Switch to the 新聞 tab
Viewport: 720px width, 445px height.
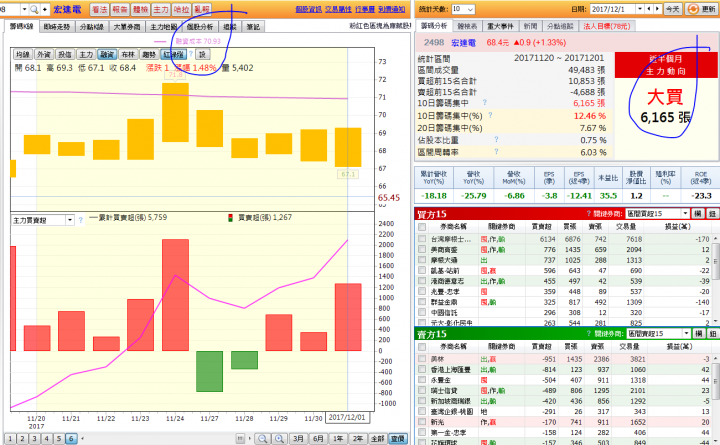(x=530, y=26)
